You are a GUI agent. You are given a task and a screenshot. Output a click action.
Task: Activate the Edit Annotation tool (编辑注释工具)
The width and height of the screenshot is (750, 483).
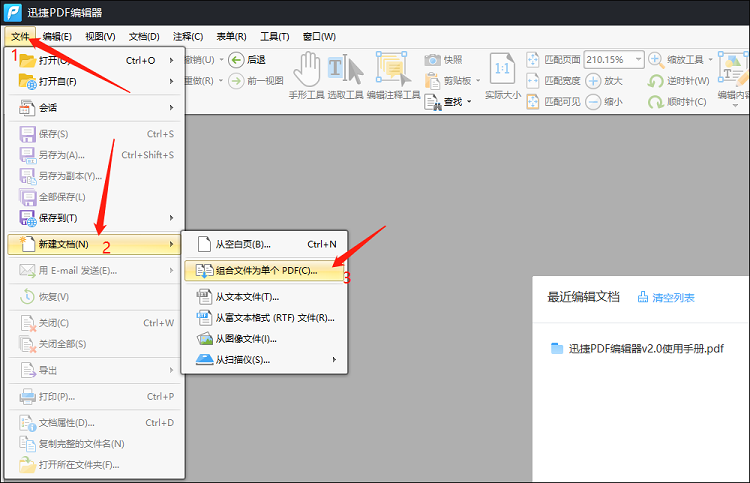[x=394, y=76]
